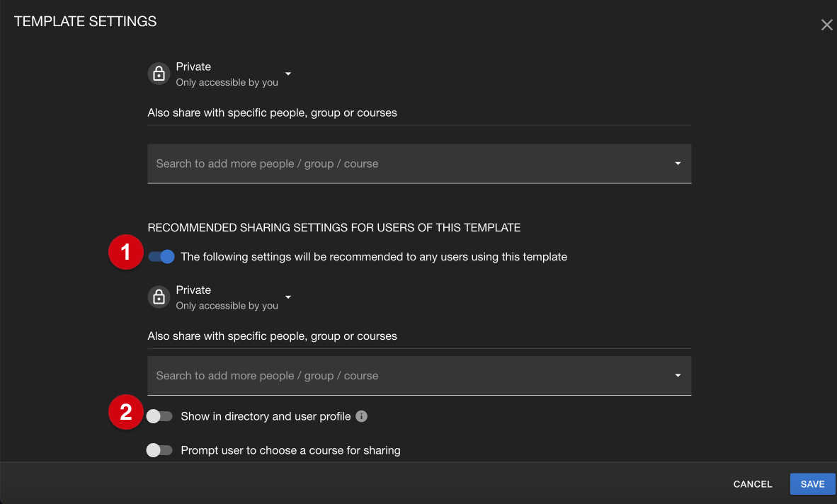Expand the arrow on the upper people search box
The width and height of the screenshot is (837, 504).
tap(678, 164)
